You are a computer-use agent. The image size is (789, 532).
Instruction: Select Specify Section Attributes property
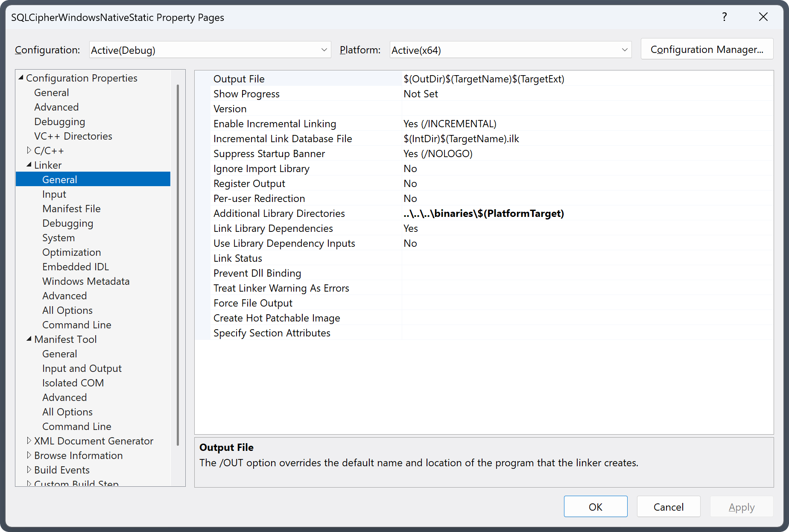coord(484,333)
